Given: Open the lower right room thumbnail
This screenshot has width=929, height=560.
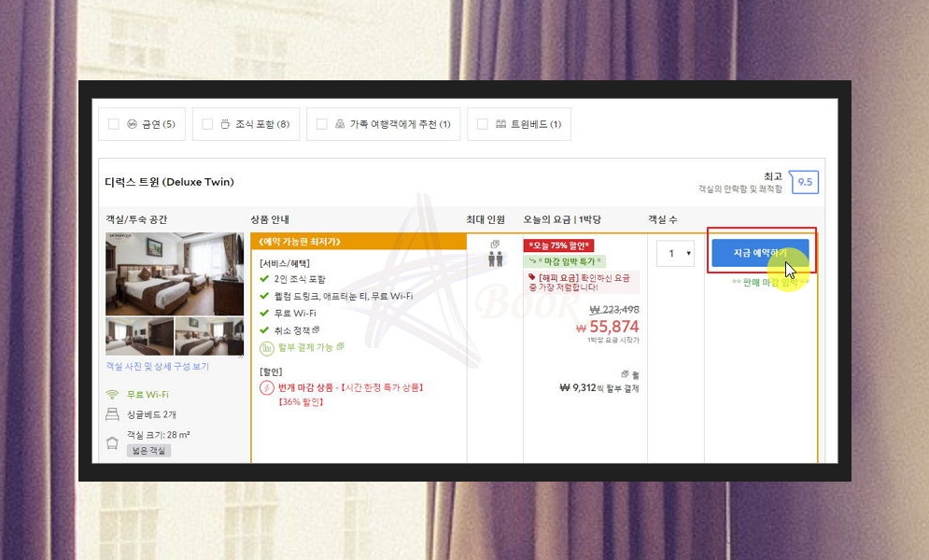Looking at the screenshot, I should click(x=209, y=336).
